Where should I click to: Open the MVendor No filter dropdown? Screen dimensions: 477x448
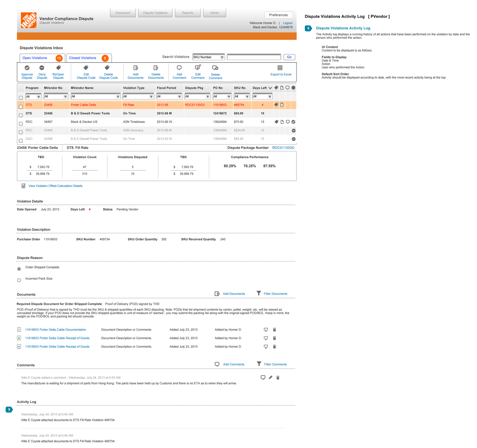(56, 97)
